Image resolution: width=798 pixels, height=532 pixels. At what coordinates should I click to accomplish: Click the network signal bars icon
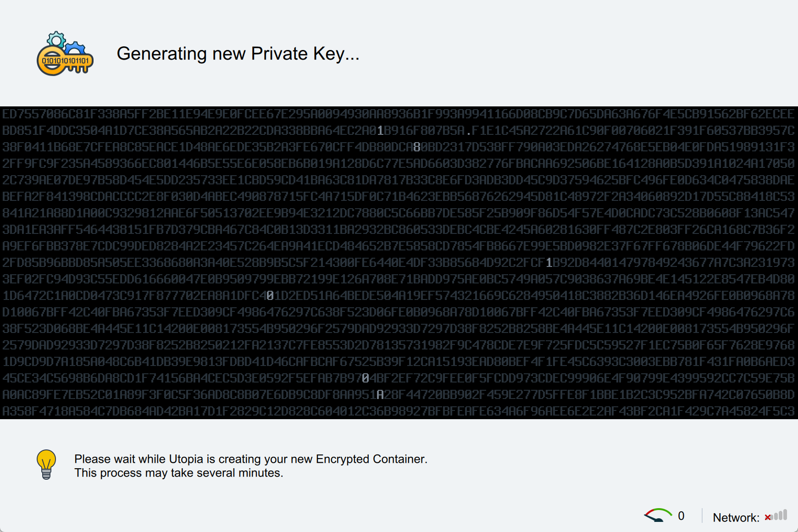pyautogui.click(x=781, y=515)
